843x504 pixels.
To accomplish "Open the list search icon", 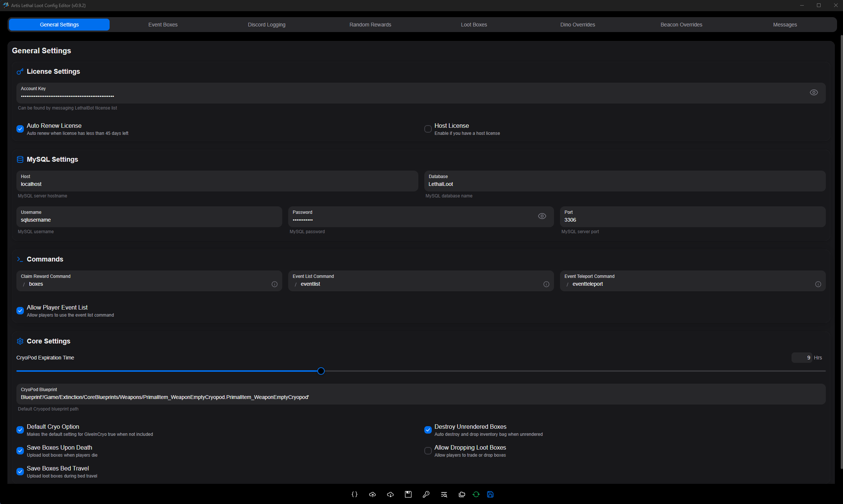I will coord(444,494).
